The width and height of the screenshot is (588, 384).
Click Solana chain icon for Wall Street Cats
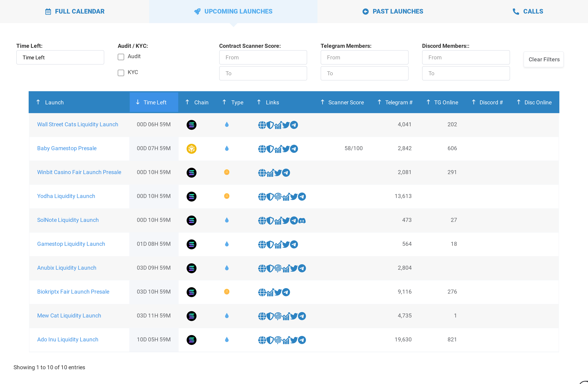[191, 125]
